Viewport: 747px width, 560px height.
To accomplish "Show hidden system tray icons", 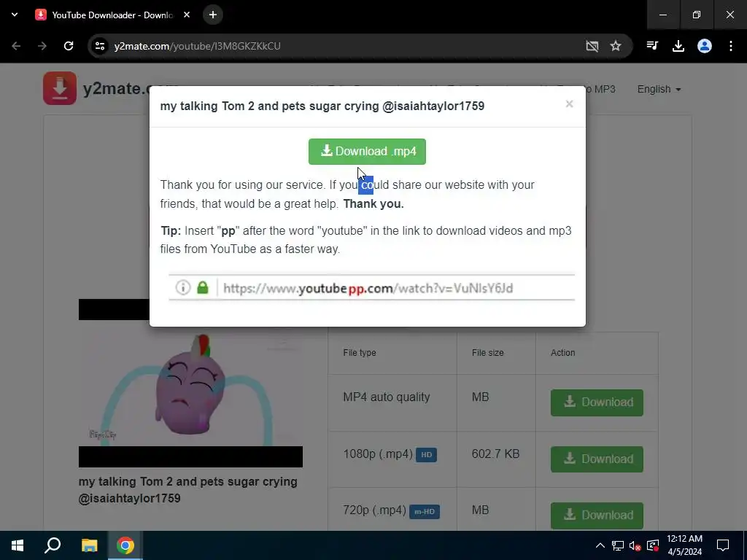I will 600,545.
